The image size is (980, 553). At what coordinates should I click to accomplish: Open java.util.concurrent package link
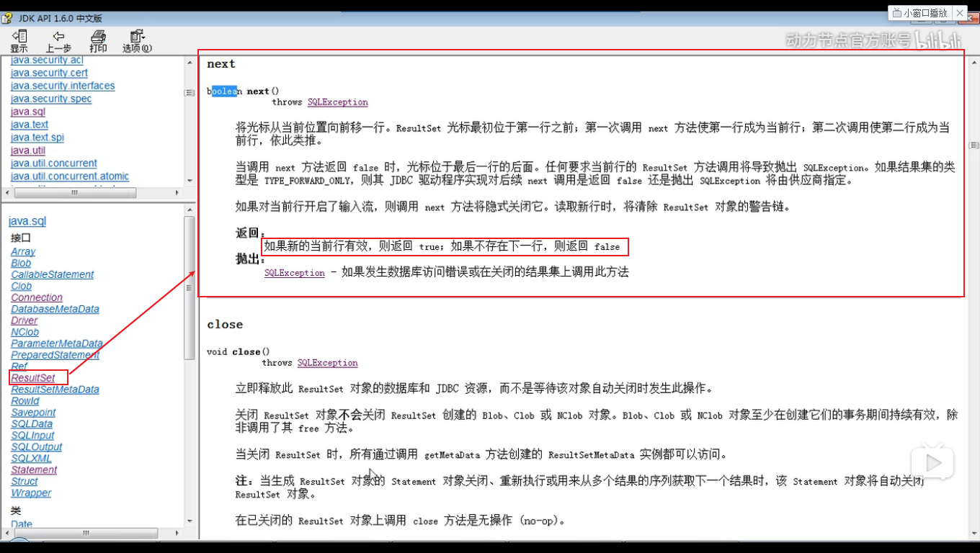pos(54,163)
